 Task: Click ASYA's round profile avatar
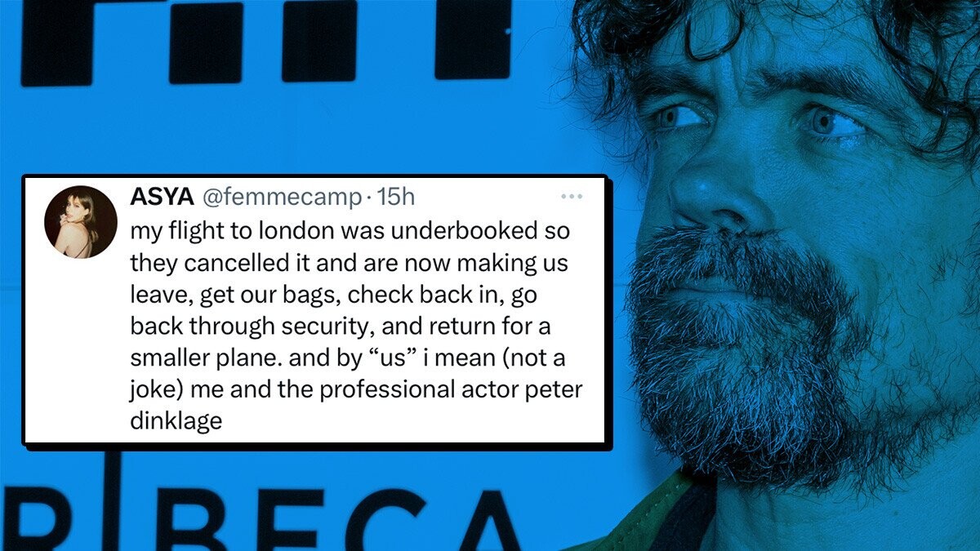(x=81, y=222)
